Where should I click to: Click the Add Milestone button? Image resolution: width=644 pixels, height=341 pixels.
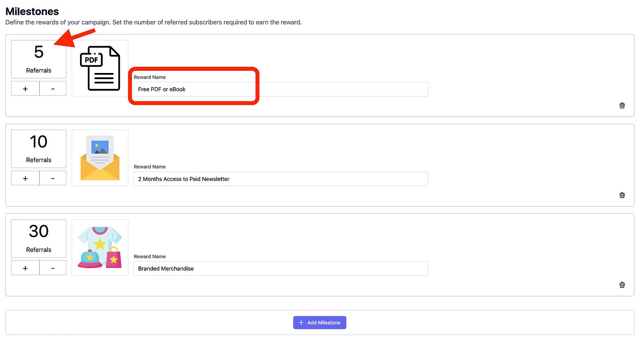(320, 322)
